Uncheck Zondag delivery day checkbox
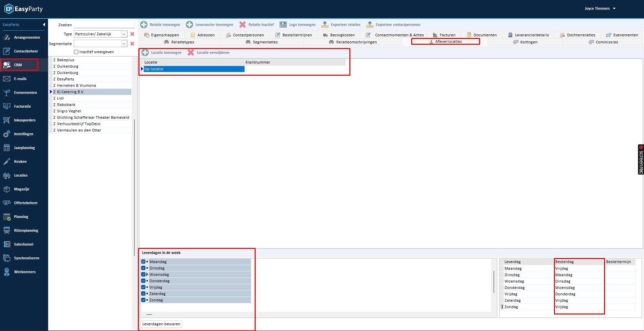 pyautogui.click(x=143, y=300)
